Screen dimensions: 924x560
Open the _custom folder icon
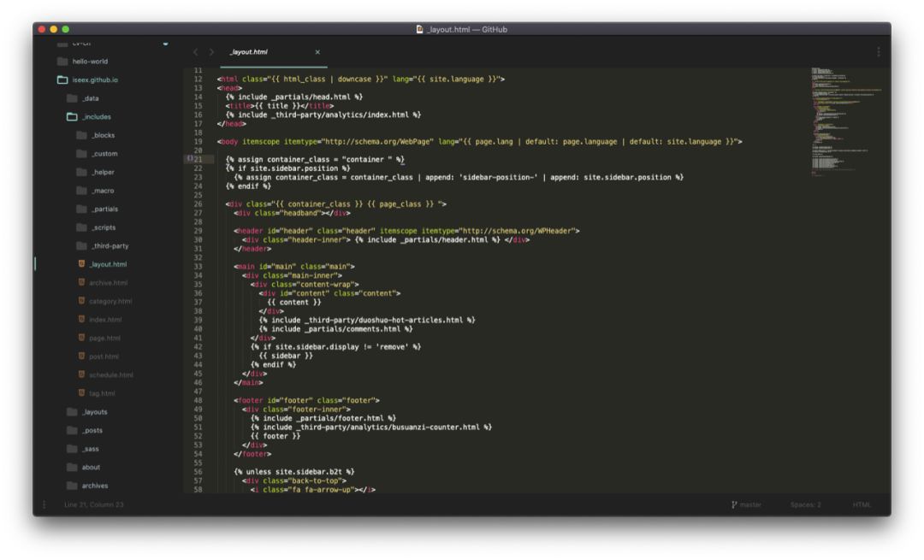(82, 154)
